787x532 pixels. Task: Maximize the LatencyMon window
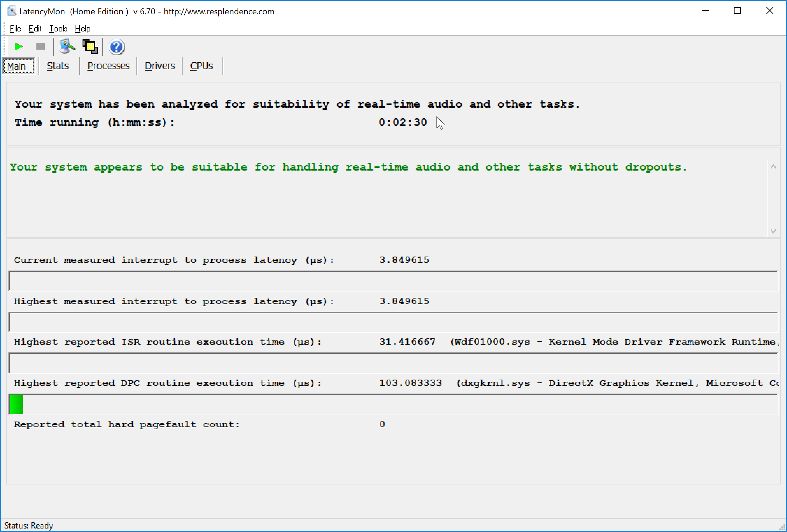(x=737, y=11)
